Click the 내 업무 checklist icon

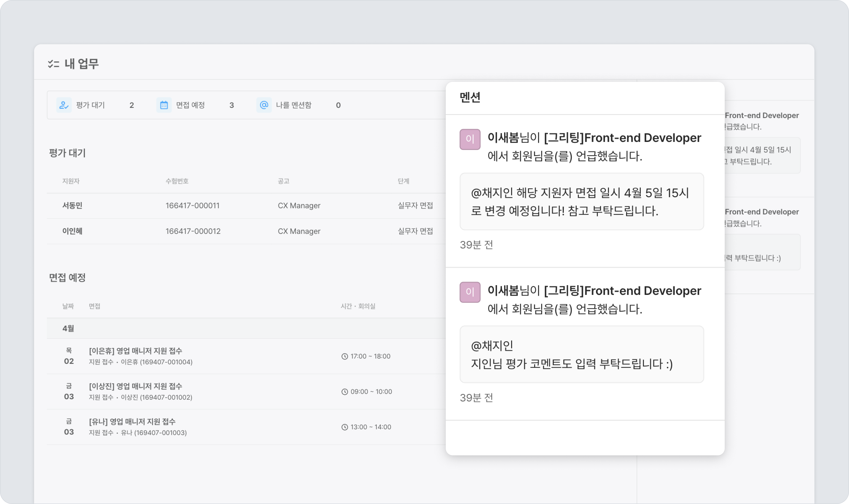[53, 64]
